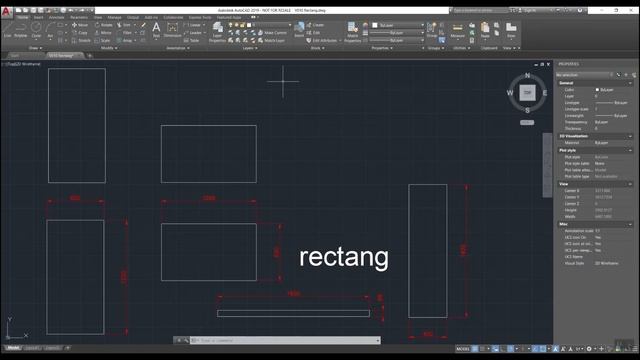The height and width of the screenshot is (360, 640).
Task: Select the Dimension tool
Action: click(172, 30)
